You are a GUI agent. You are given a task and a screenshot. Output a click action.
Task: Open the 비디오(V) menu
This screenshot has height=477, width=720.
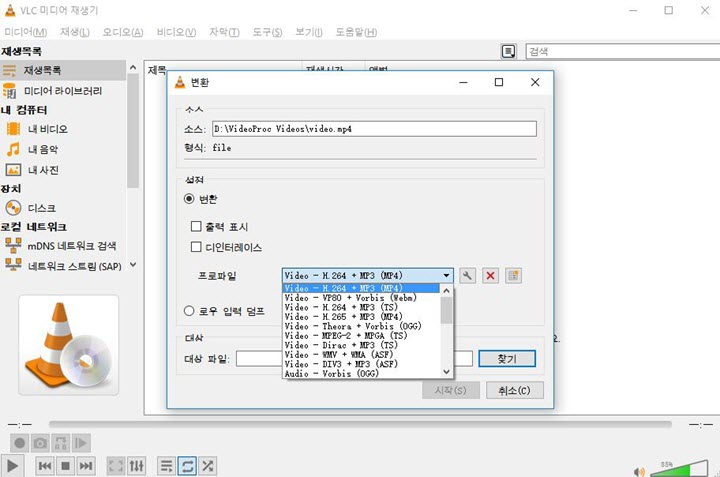(x=176, y=32)
